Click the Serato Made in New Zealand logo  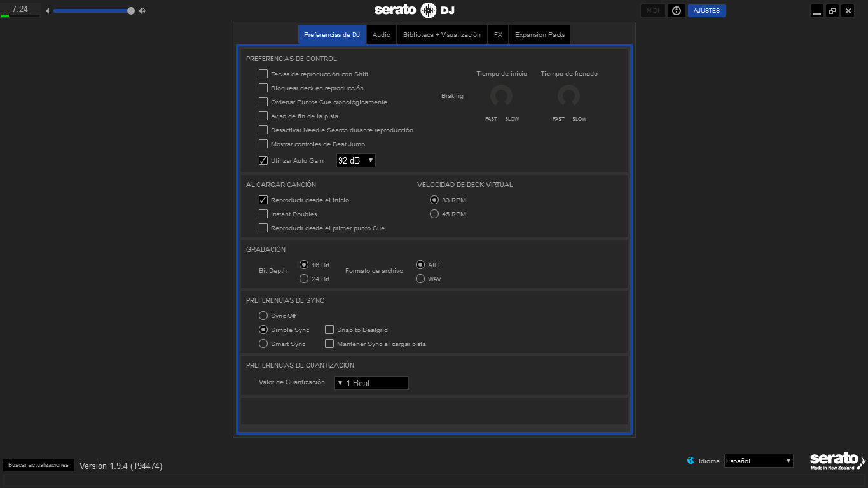pyautogui.click(x=837, y=461)
